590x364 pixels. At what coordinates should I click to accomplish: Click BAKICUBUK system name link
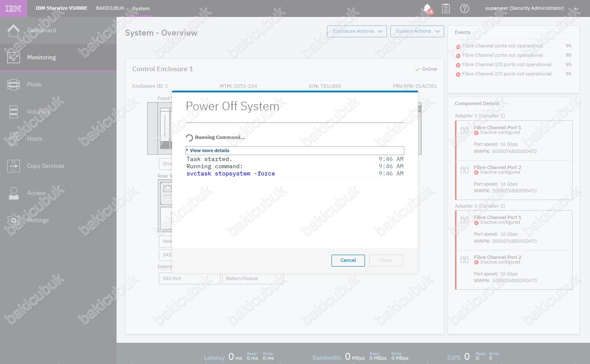point(110,8)
